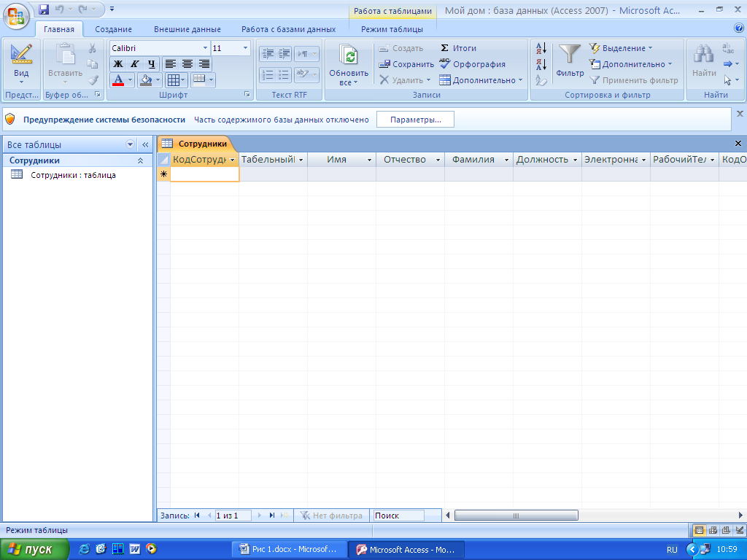This screenshot has width=747, height=560.
Task: Open Режим таблицы tab
Action: pyautogui.click(x=392, y=29)
